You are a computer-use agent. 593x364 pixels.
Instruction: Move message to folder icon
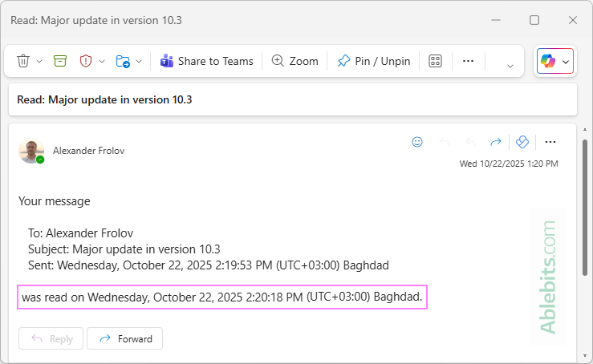click(123, 61)
